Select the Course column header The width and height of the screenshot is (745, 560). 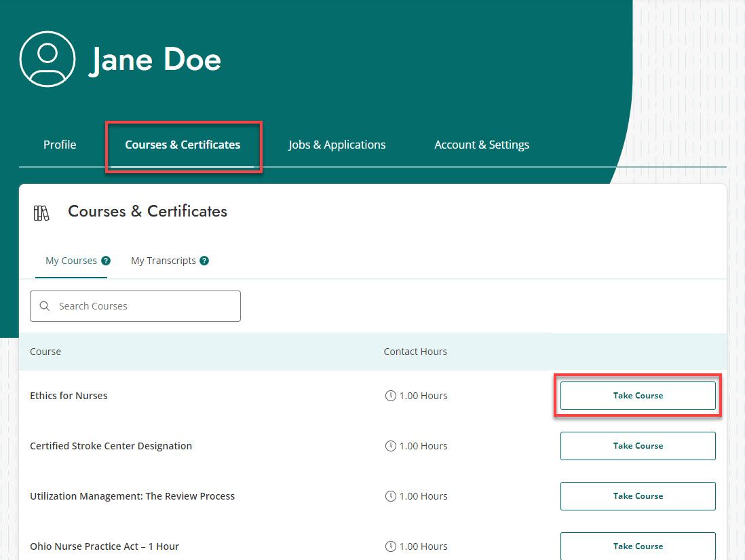click(x=45, y=351)
